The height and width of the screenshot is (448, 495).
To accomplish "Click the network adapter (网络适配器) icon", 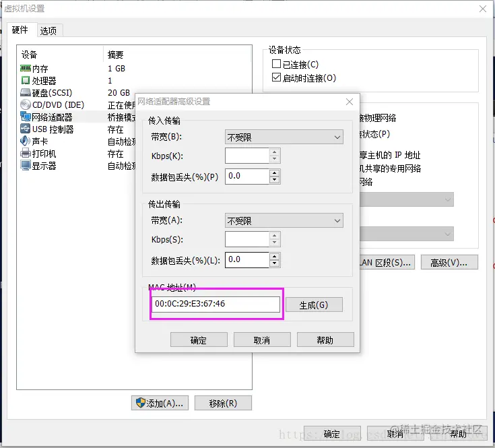I will (26, 117).
